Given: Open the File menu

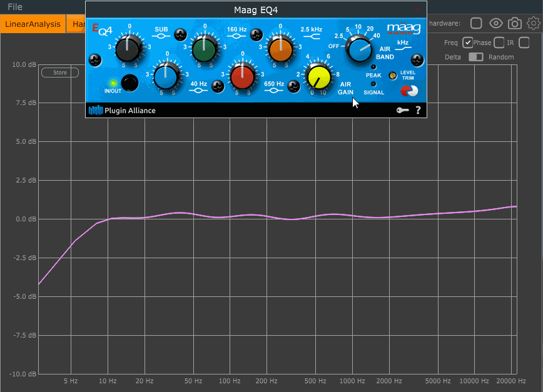Looking at the screenshot, I should point(15,7).
